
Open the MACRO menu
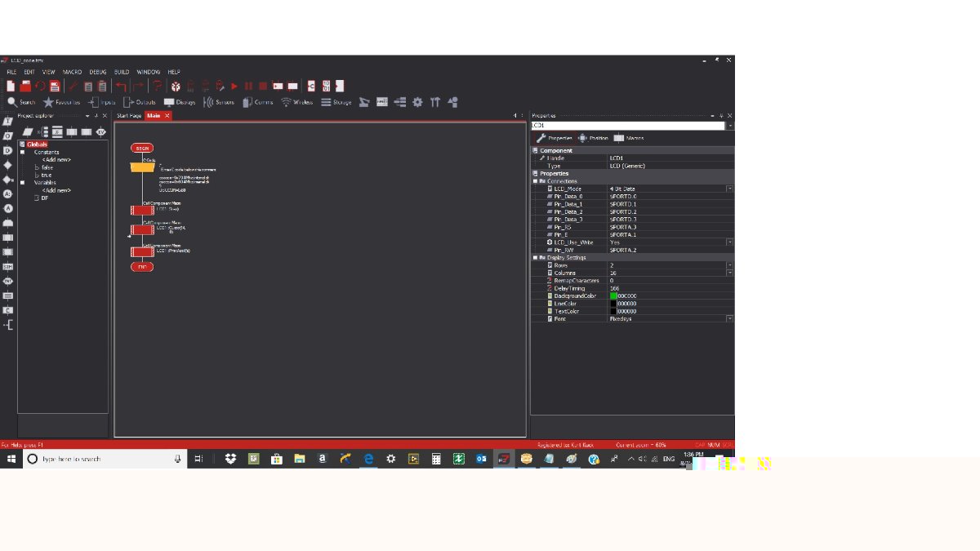pos(72,72)
